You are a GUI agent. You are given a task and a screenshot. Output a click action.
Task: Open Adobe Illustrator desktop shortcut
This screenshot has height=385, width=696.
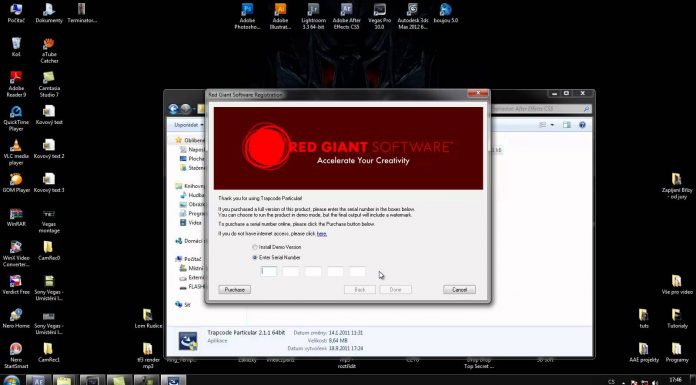point(280,16)
